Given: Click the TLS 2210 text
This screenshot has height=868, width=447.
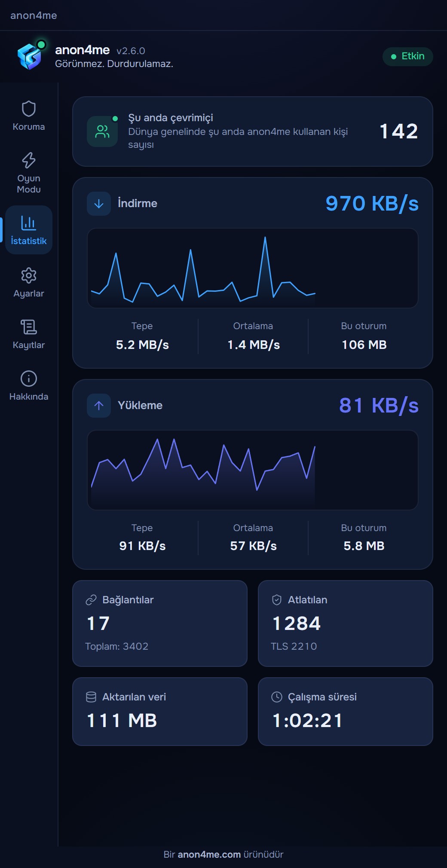Looking at the screenshot, I should click(294, 646).
